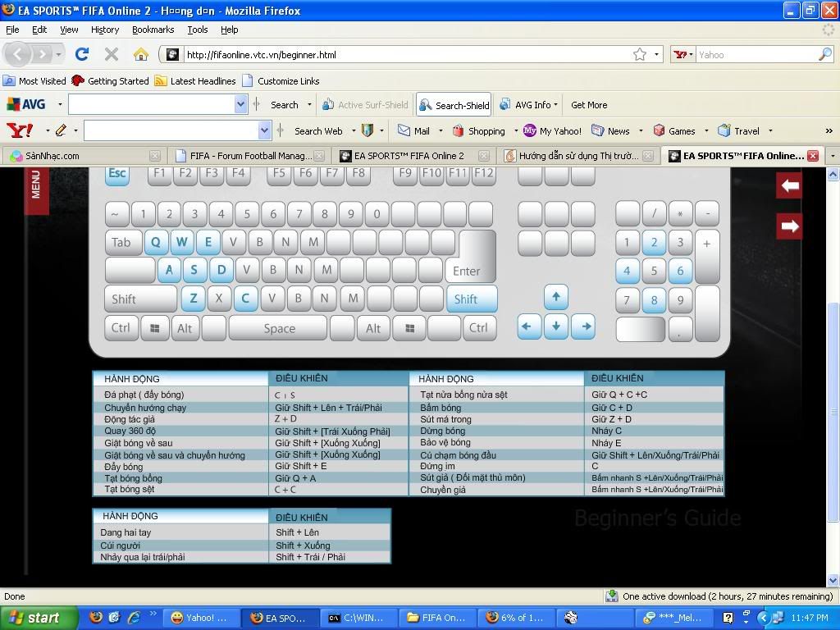Click the Forward navigation arrow
The height and width of the screenshot is (630, 840).
point(42,54)
